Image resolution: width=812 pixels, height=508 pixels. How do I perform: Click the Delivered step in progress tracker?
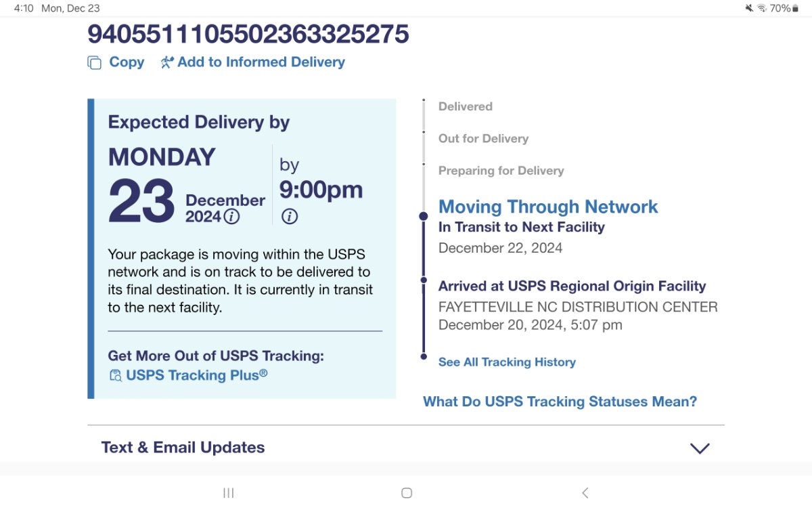click(x=466, y=106)
